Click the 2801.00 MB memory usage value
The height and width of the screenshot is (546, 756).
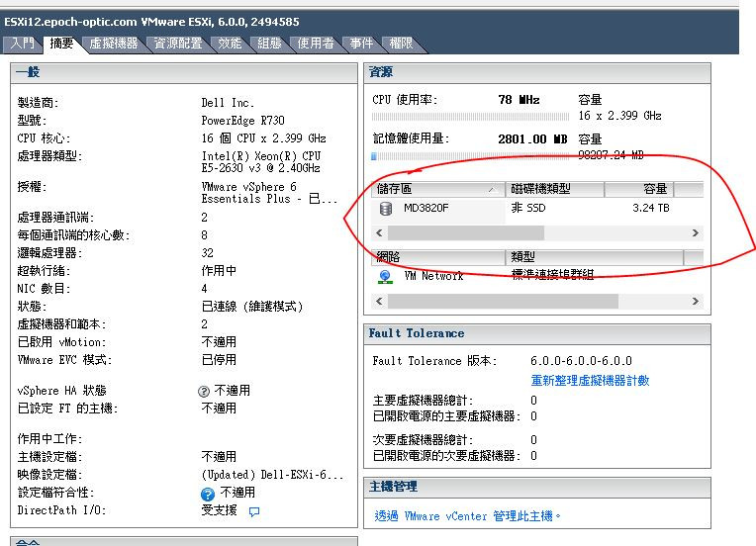532,139
